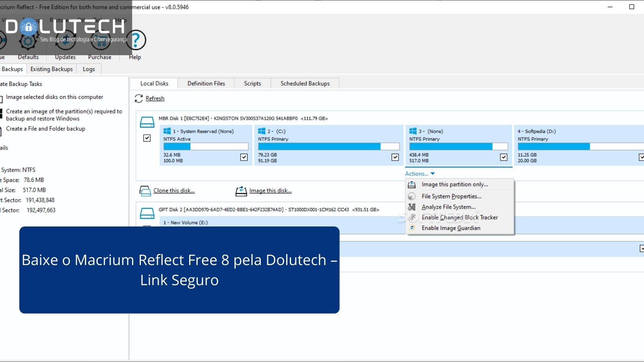Click the '11.25 GB' used space value
644x362 pixels.
[x=527, y=155]
